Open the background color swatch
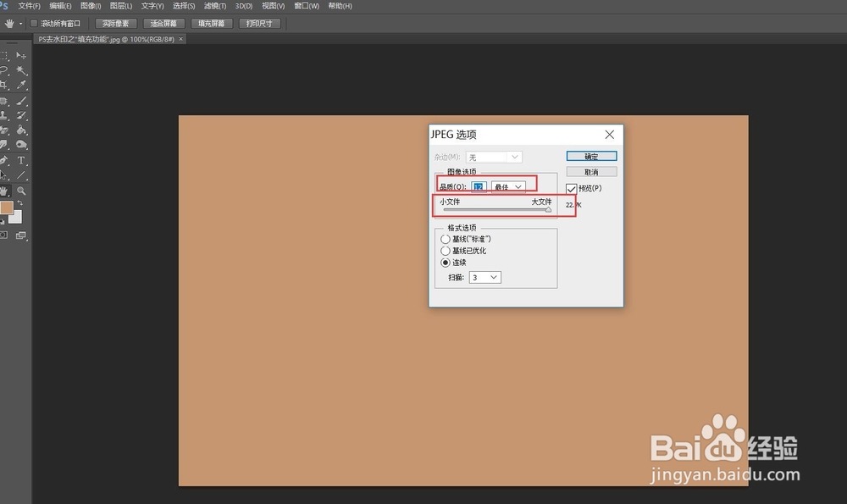Screen dimensions: 847x504 point(17,218)
